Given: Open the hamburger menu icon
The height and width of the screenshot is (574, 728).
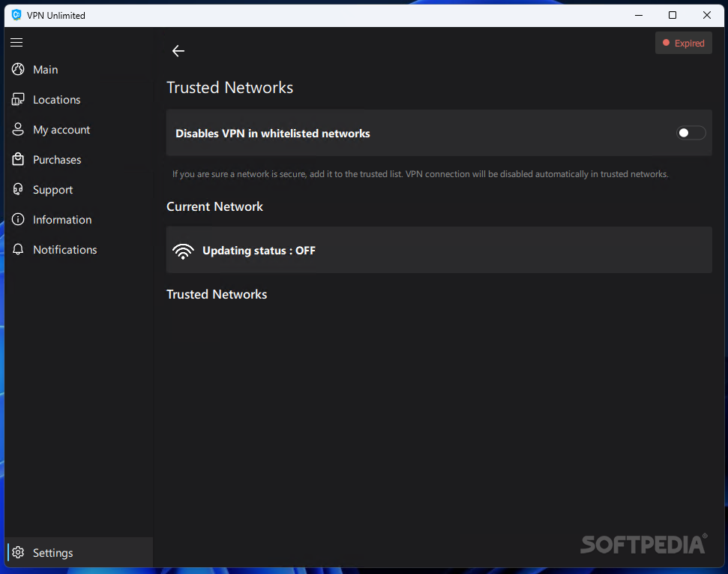Looking at the screenshot, I should 16,42.
